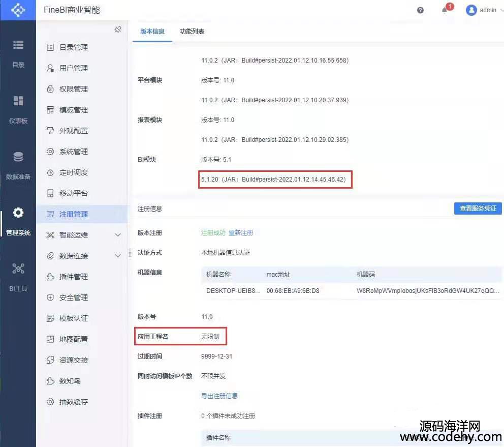The width and height of the screenshot is (504, 447).
Task: Click the 查看服务凭证 button
Action: coord(478,208)
